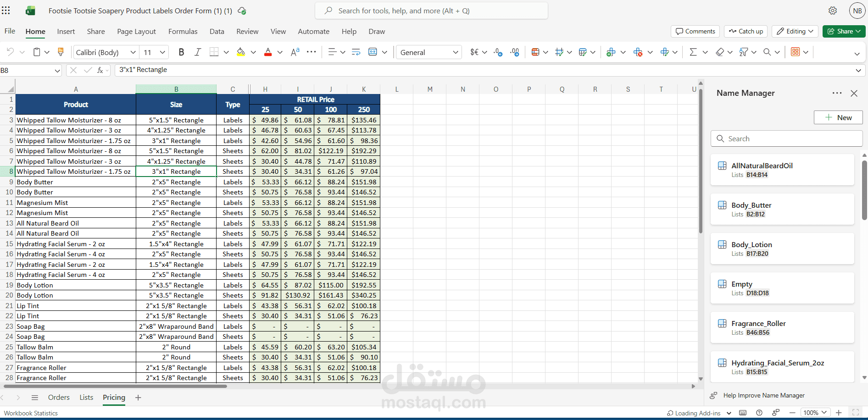This screenshot has height=420, width=868.
Task: Click the Catch up button
Action: pyautogui.click(x=746, y=31)
